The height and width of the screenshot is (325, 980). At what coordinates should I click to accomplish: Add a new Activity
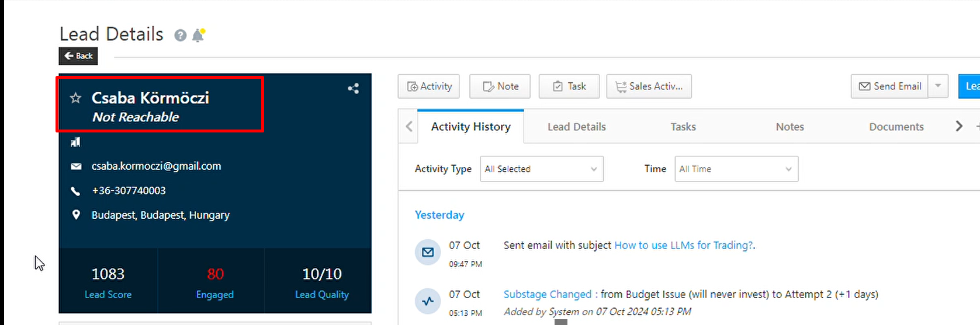coord(429,86)
